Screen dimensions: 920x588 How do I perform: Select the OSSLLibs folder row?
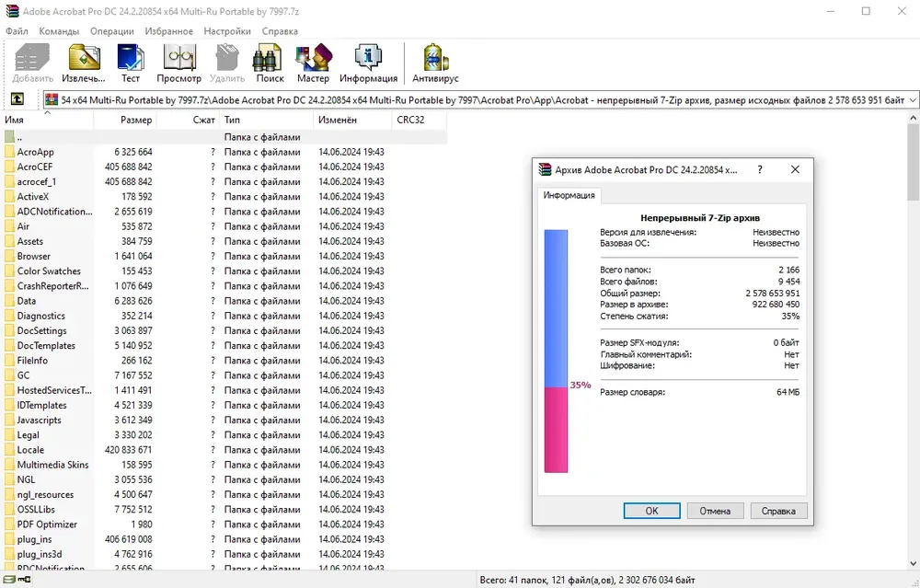224,510
